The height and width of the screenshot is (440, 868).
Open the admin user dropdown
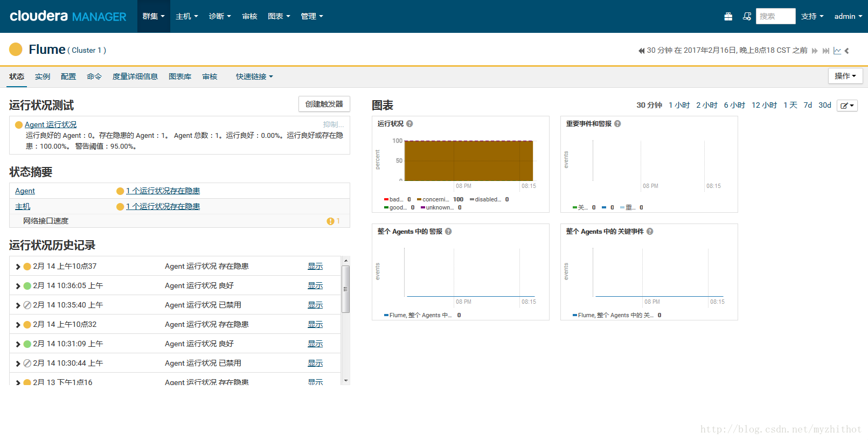(848, 16)
